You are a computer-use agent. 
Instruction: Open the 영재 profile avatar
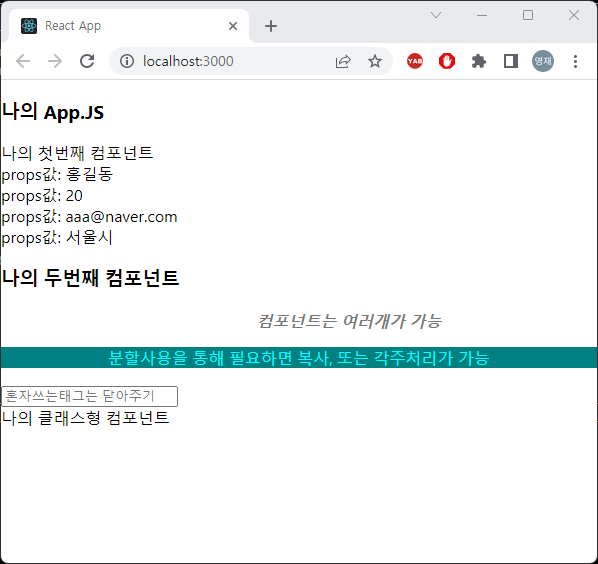[543, 61]
